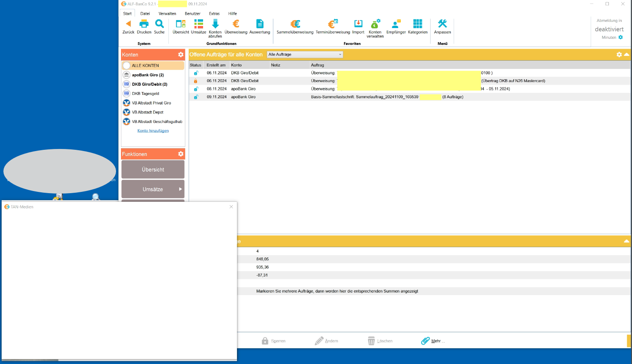Viewport: 632px width, 364px height.
Task: Open the Verwalten menu
Action: (x=167, y=14)
